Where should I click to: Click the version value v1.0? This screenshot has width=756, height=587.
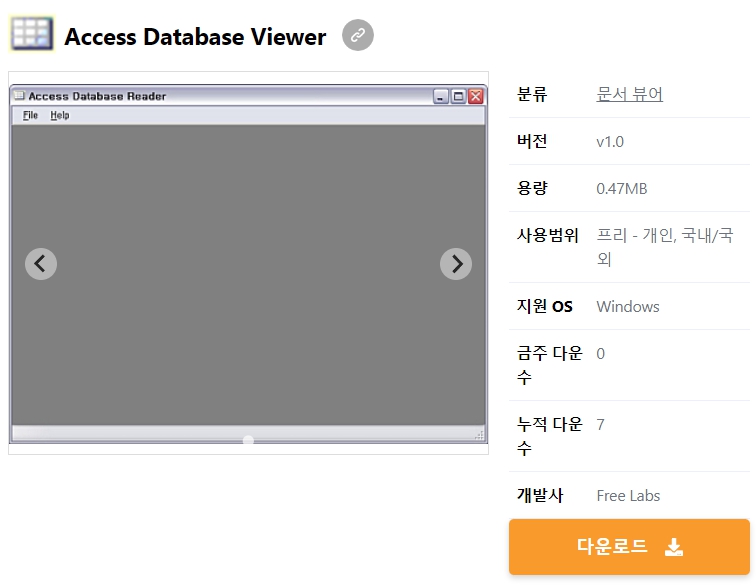pos(610,142)
